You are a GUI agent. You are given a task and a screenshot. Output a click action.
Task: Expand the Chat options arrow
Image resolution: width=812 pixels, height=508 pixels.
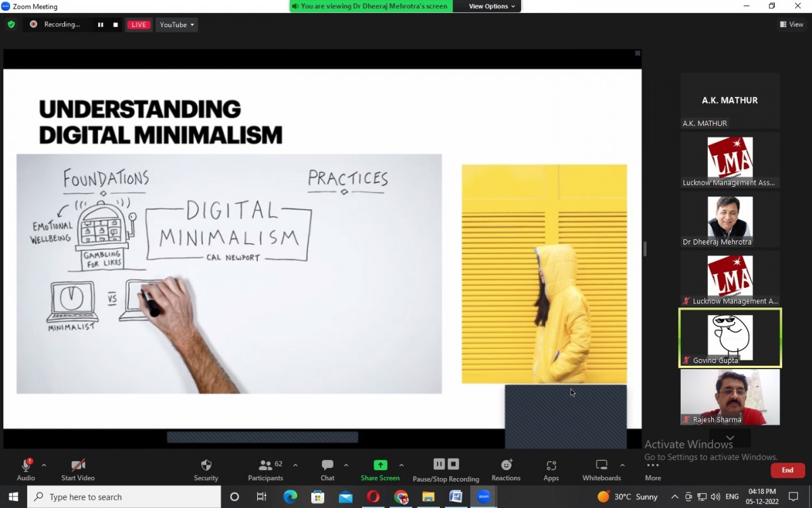pyautogui.click(x=346, y=465)
